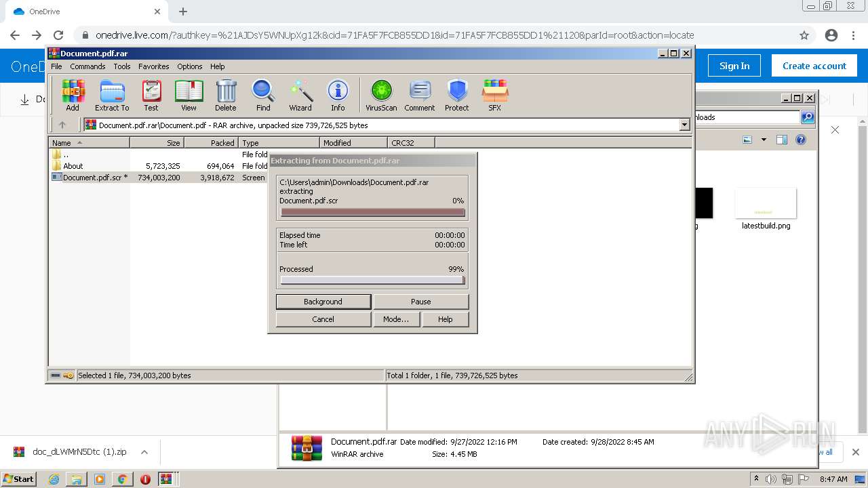
Task: Toggle Explorer preview pane icon
Action: click(x=781, y=140)
